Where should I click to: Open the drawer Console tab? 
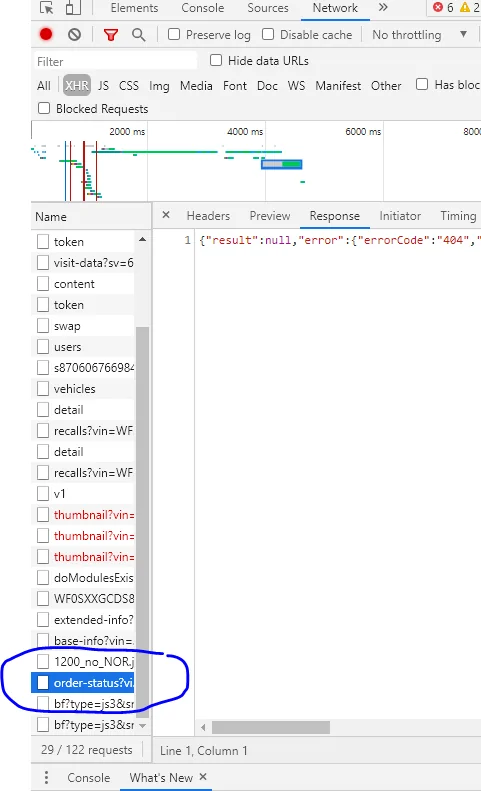pyautogui.click(x=88, y=777)
